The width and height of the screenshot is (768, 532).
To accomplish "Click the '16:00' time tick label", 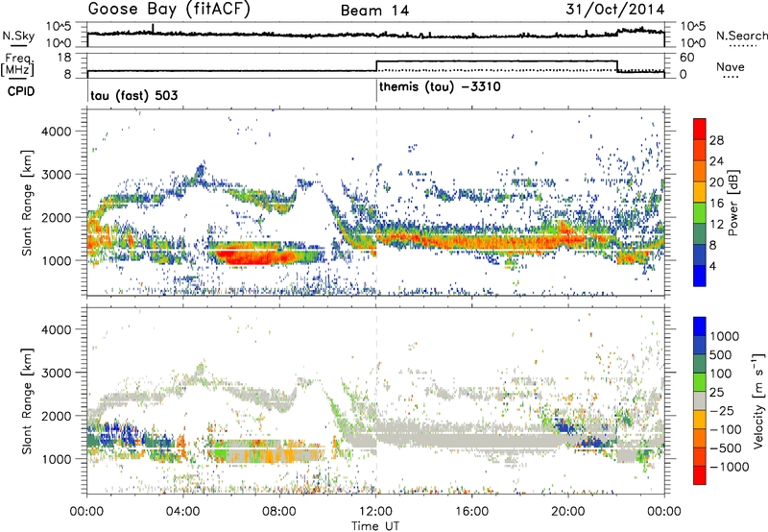I will (471, 512).
